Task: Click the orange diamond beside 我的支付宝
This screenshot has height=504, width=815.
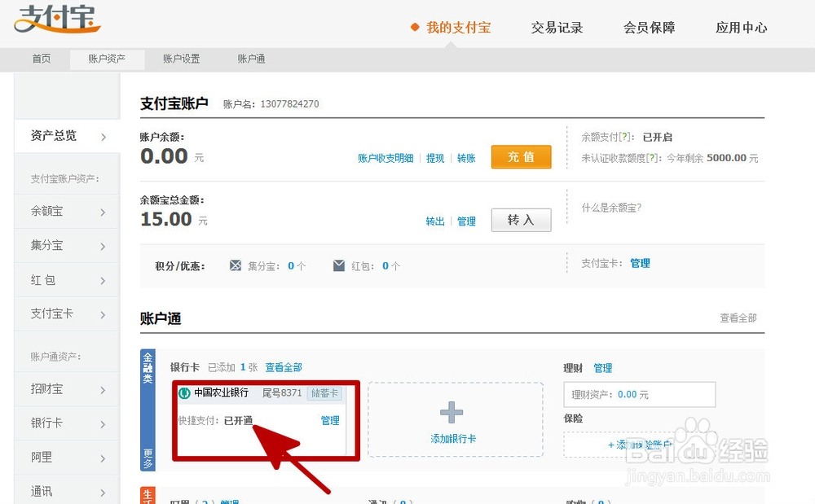Action: (x=416, y=27)
